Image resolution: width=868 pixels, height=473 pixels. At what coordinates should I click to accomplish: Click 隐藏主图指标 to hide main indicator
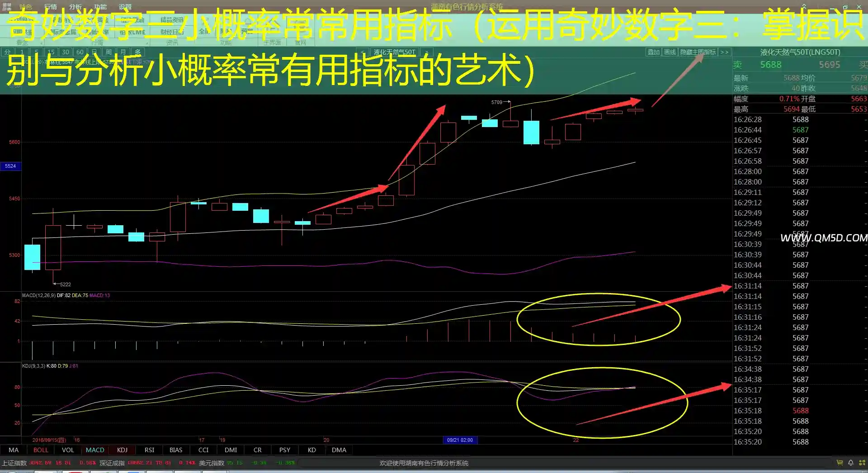698,52
